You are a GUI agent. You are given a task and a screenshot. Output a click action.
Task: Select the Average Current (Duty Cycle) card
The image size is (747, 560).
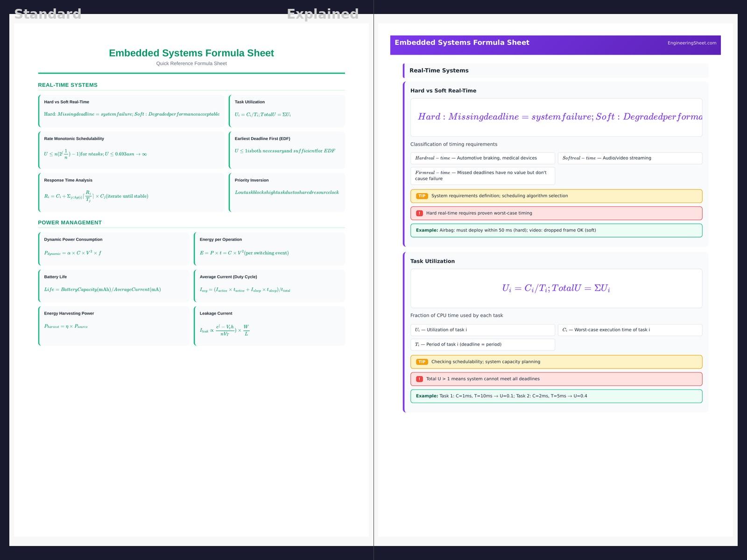269,286
